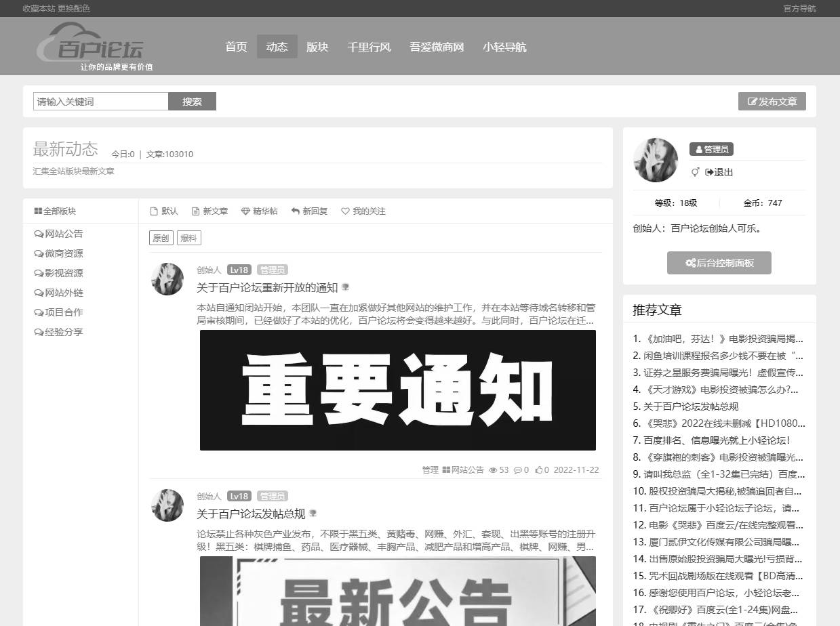The image size is (840, 626).
Task: Open the 重要通知 post banner image
Action: click(397, 390)
